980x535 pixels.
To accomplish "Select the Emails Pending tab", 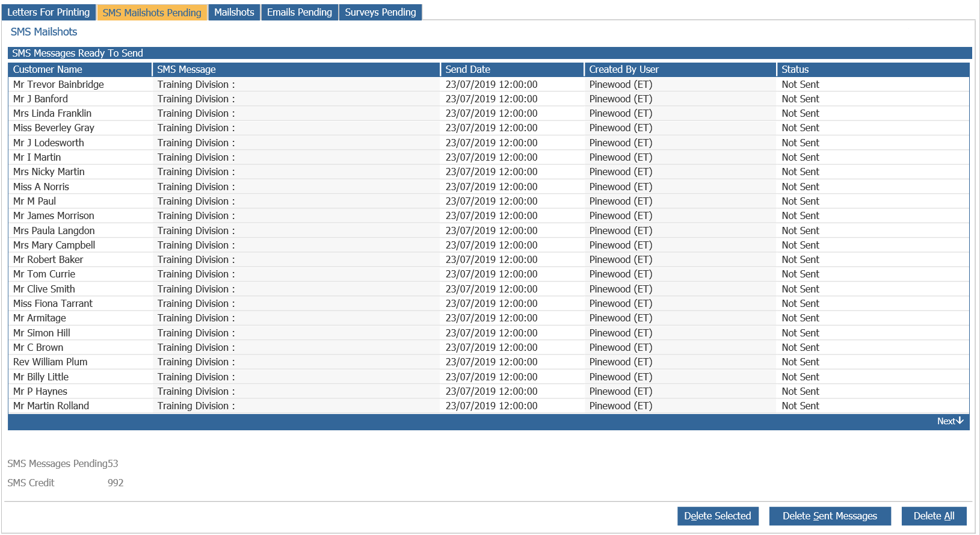I will 299,12.
